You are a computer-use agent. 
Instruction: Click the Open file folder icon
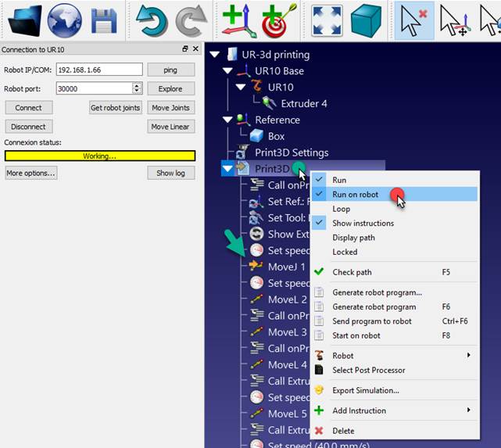click(x=24, y=20)
